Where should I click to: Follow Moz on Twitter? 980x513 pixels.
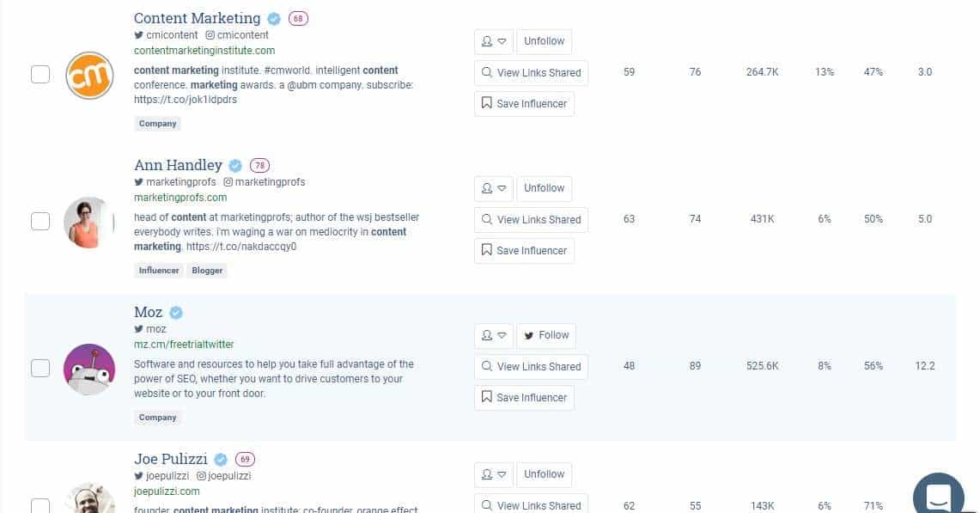pyautogui.click(x=546, y=335)
